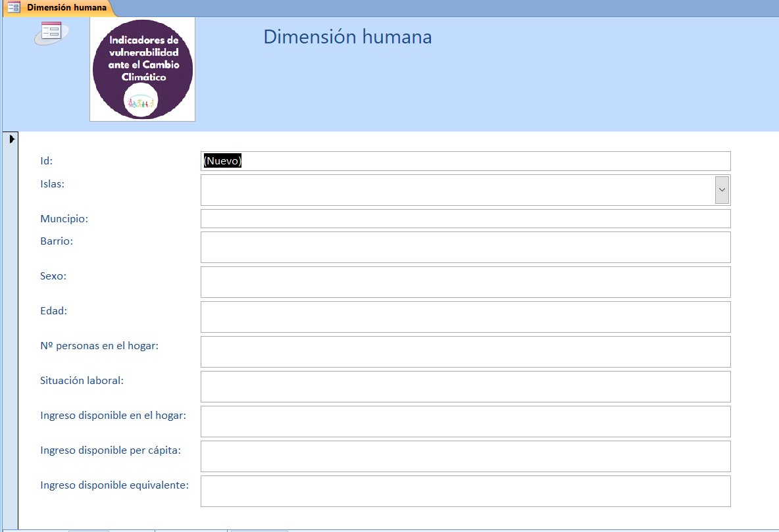779x532 pixels.
Task: Click the Dimensión humana header title
Action: pyautogui.click(x=347, y=37)
